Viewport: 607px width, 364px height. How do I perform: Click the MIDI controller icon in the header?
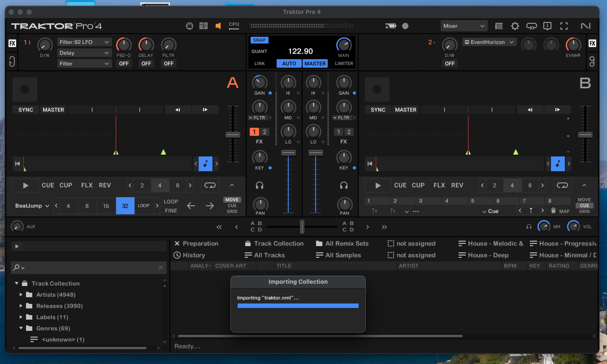coord(190,26)
